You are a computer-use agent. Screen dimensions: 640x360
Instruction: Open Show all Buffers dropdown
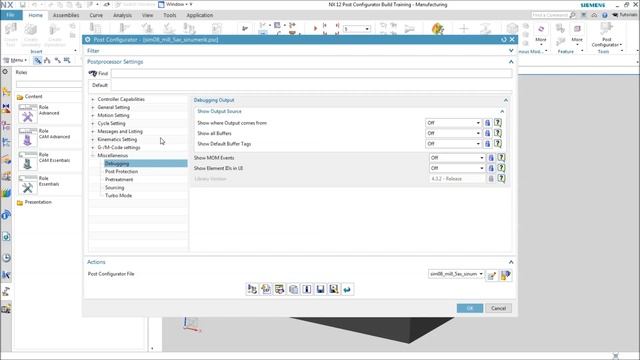pos(453,133)
